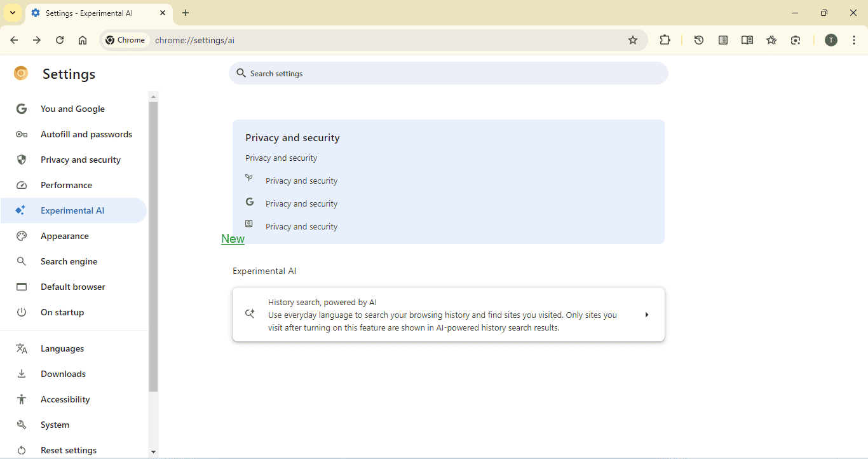Click the magnifier icon in Search settings
Image resolution: width=868 pixels, height=459 pixels.
(241, 73)
